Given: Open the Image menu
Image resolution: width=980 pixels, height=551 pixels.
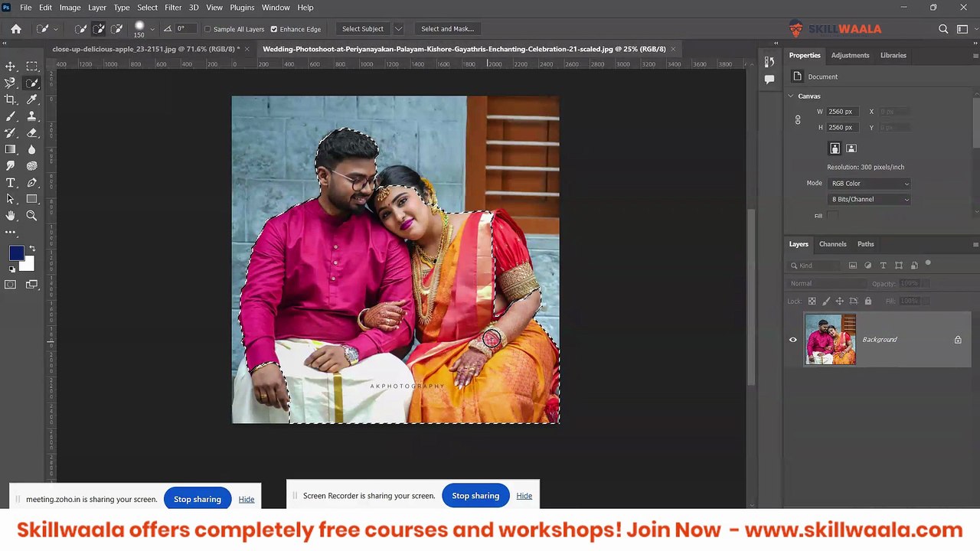Looking at the screenshot, I should pyautogui.click(x=70, y=8).
